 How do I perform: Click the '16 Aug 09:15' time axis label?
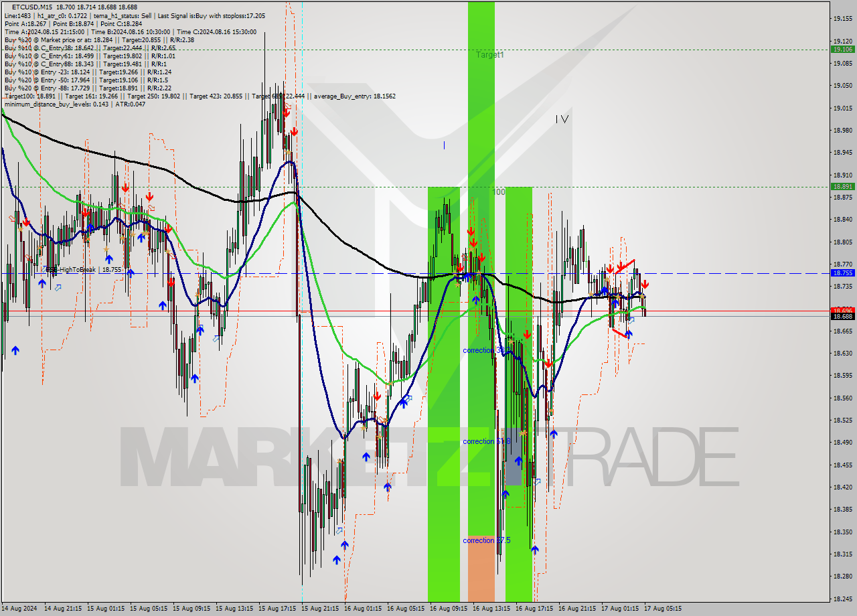click(x=449, y=609)
